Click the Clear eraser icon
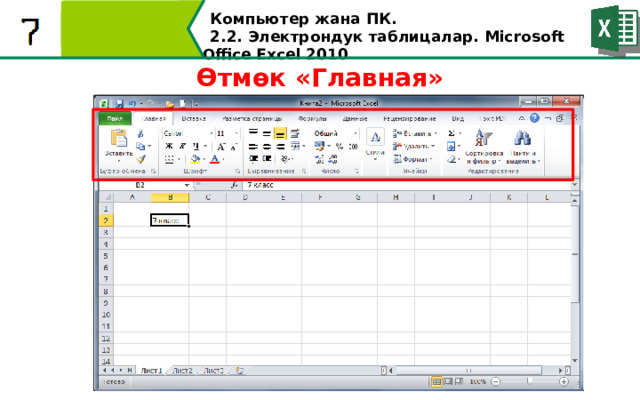 coord(451,159)
